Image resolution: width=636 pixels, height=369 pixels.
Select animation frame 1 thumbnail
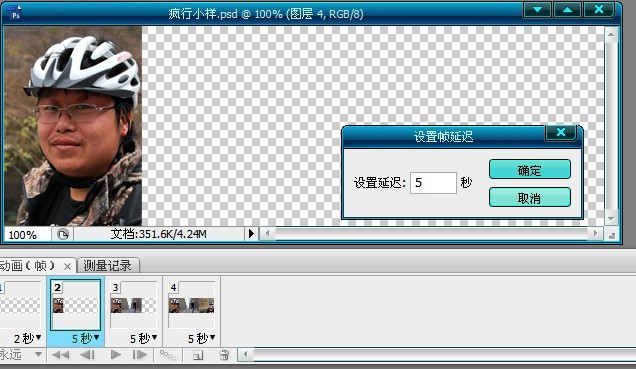tap(20, 305)
